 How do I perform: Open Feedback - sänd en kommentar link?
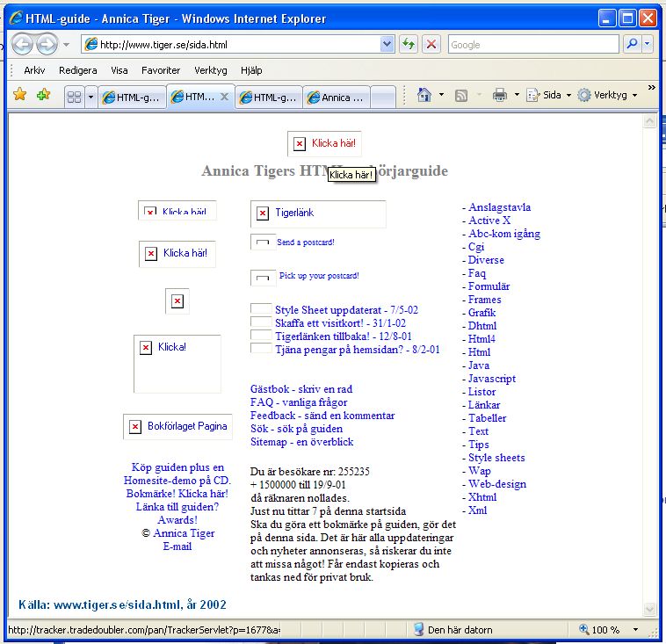tap(322, 416)
